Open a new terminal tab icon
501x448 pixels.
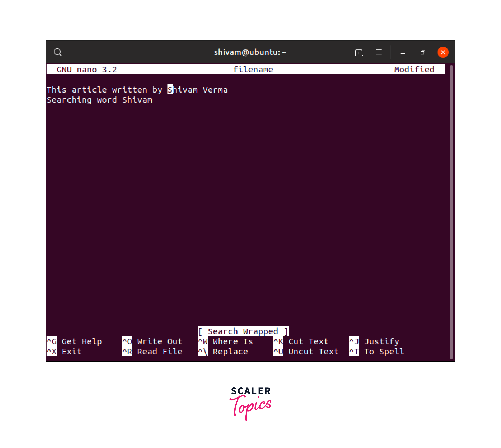(x=359, y=52)
